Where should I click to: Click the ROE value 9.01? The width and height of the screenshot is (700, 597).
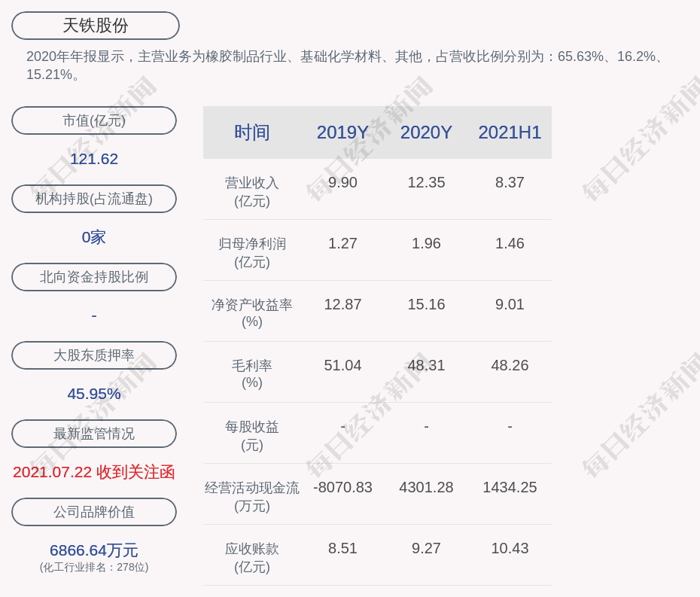coord(510,305)
